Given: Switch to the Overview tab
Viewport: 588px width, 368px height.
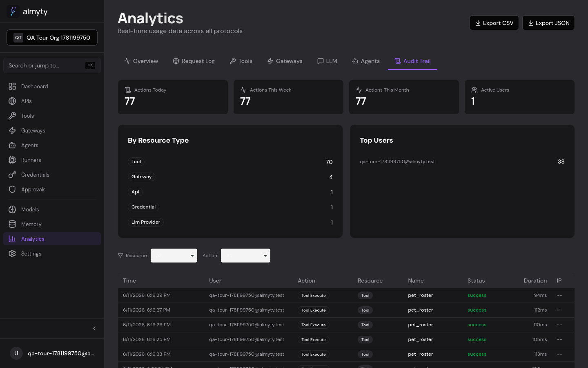Looking at the screenshot, I should pos(141,61).
